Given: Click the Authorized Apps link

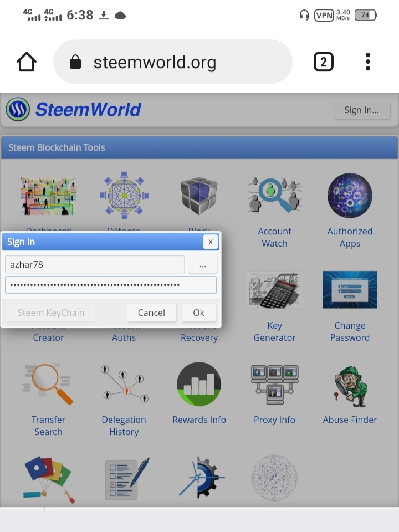Looking at the screenshot, I should pos(350,238).
